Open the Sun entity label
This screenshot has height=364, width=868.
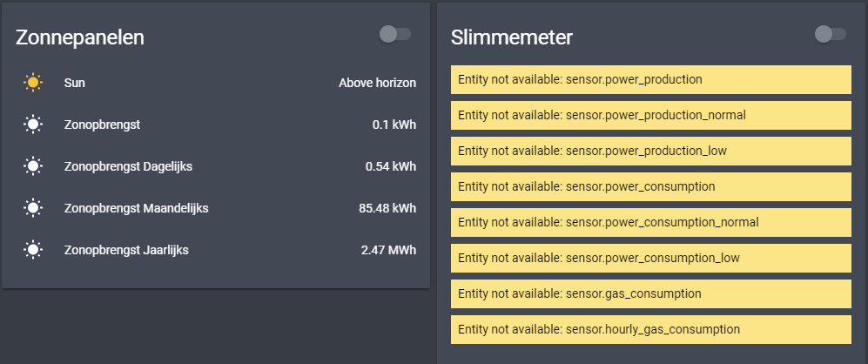pyautogui.click(x=75, y=83)
